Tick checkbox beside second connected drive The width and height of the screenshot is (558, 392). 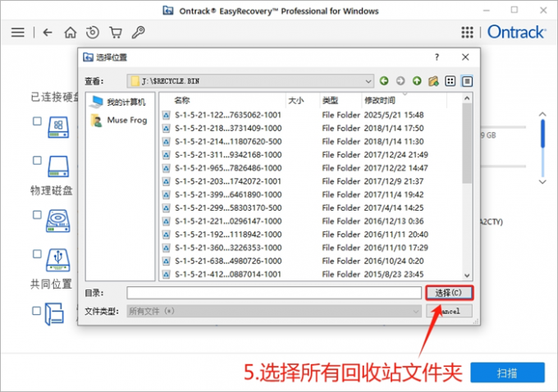coord(37,161)
